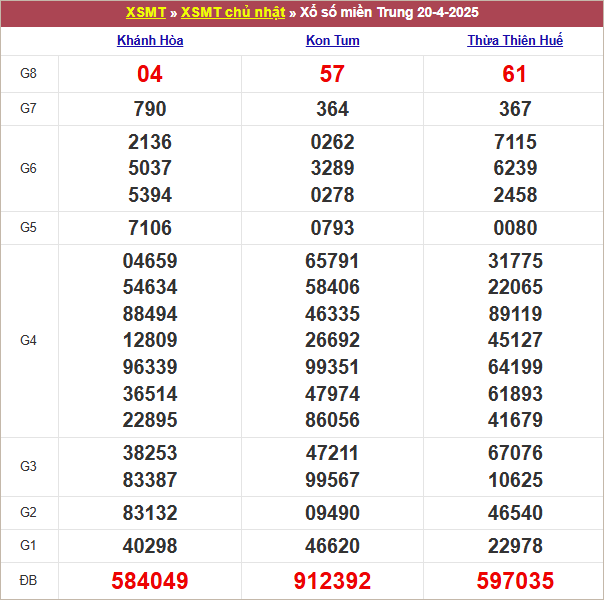Open the Kon Tum province link
604x600 pixels.
(x=332, y=41)
